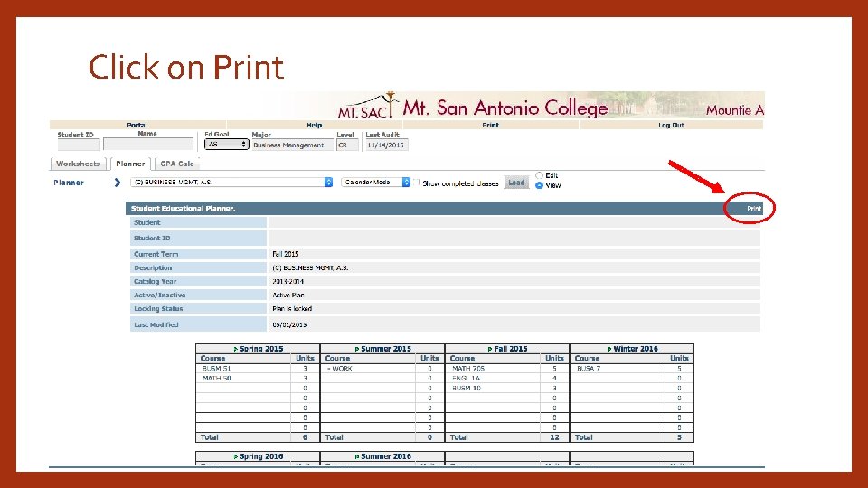The image size is (868, 488).
Task: Open the Calendar Mode dropdown
Action: click(376, 182)
